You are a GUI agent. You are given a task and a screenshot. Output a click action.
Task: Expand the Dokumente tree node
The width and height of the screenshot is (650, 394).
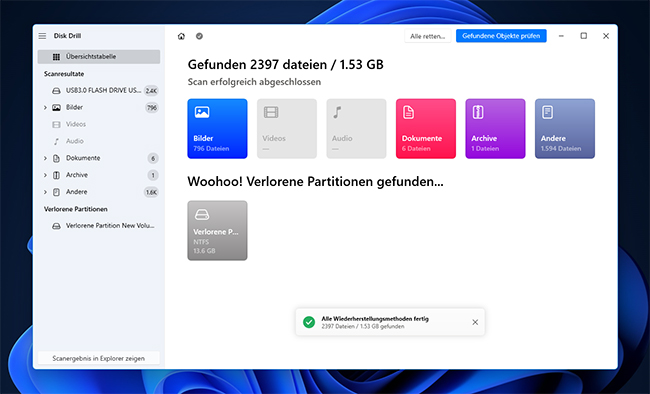coord(45,158)
